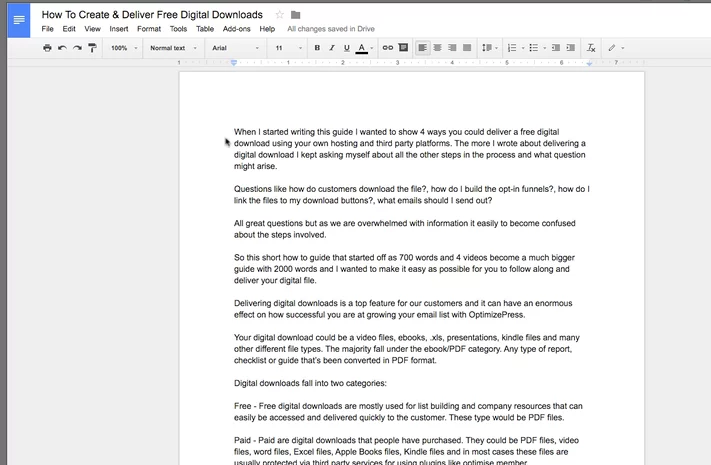
Task: Insert a link with the link icon
Action: click(388, 48)
